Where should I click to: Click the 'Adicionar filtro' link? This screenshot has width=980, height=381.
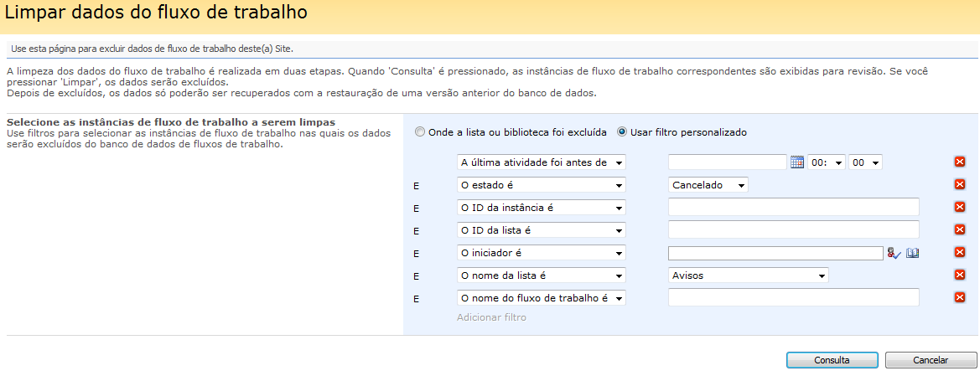491,317
